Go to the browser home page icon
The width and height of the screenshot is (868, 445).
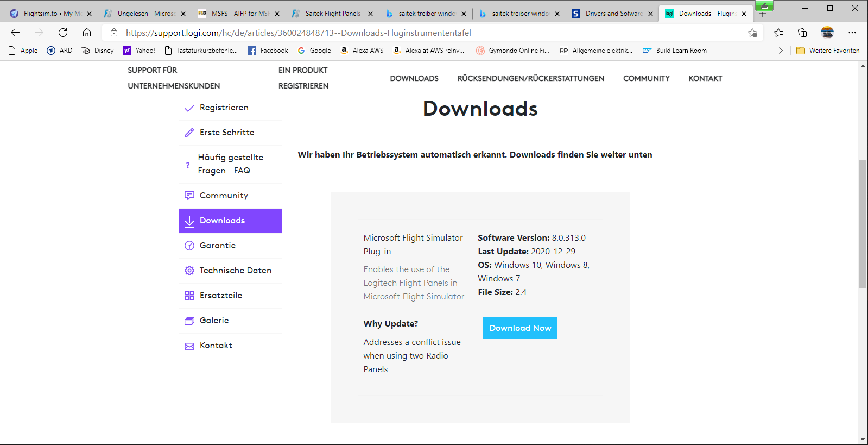[x=87, y=33]
